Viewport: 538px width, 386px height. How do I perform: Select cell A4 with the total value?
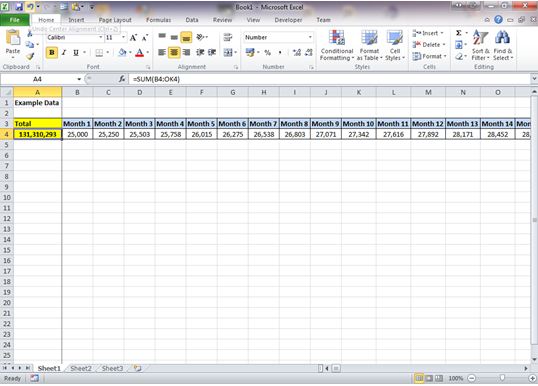tap(38, 134)
